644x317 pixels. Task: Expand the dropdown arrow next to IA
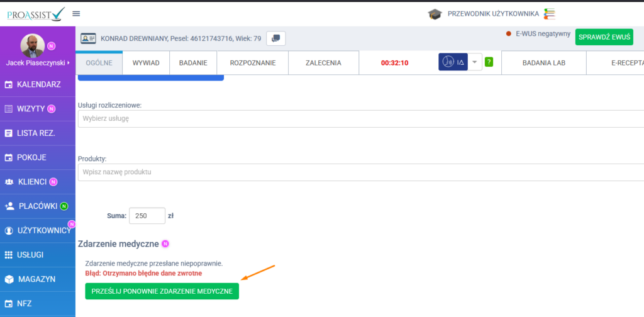pos(475,62)
